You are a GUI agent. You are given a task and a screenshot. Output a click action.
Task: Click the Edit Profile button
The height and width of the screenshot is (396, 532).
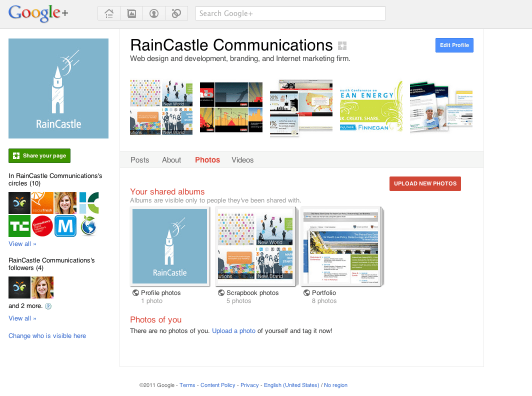(x=454, y=45)
